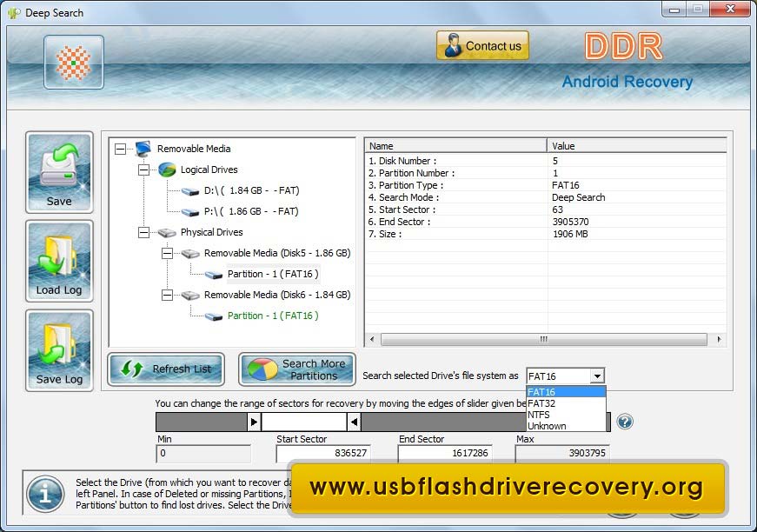
Task: Open the Load Log button
Action: 59,262
